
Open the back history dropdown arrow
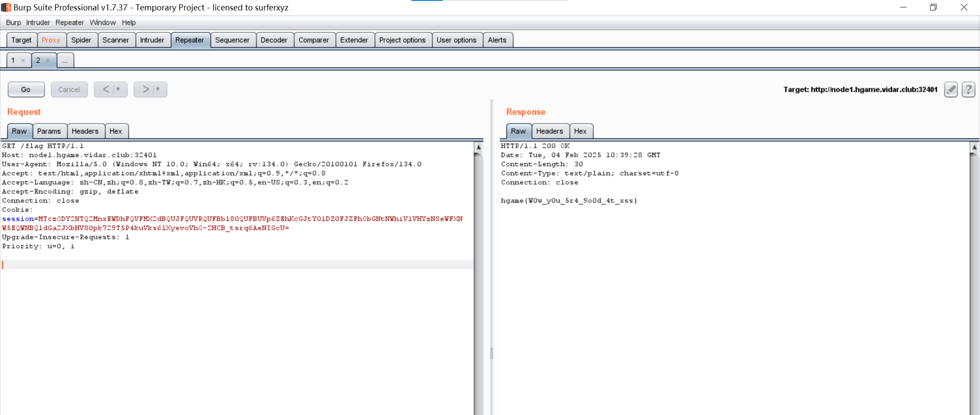coord(118,89)
